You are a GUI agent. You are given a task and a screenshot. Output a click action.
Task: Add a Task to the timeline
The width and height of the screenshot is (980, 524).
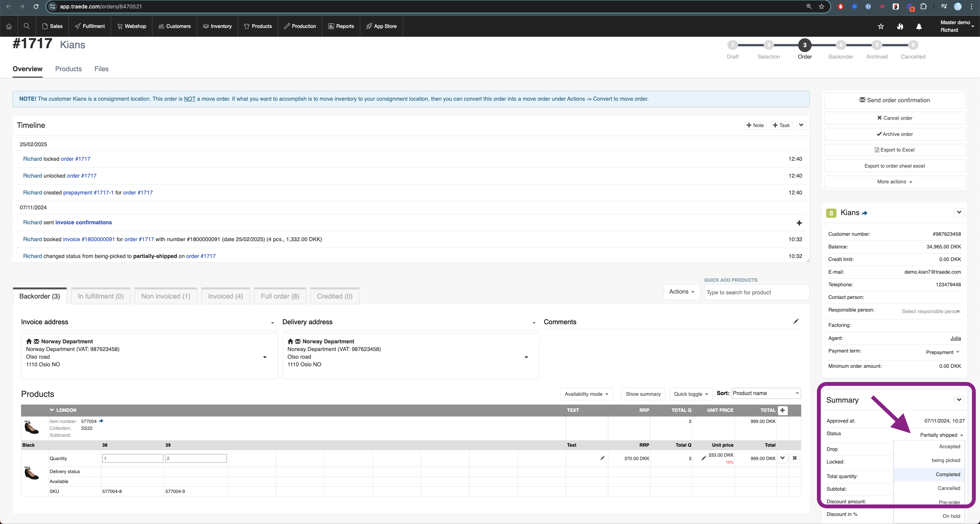point(781,125)
